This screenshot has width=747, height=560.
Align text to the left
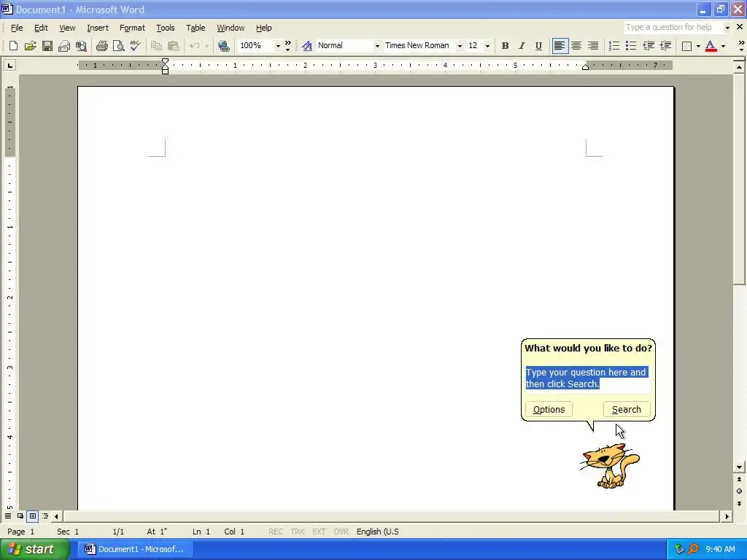coord(560,46)
